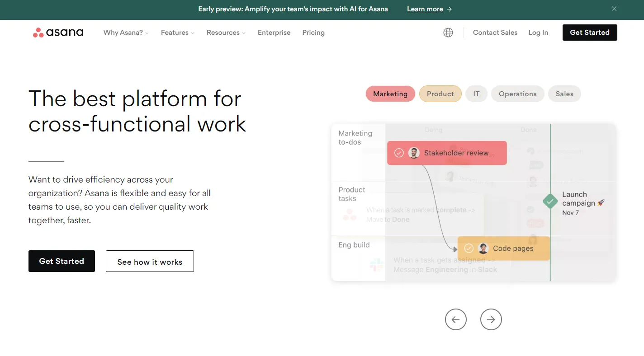Click the Nov 7 date text
Image resolution: width=644 pixels, height=356 pixels.
[570, 212]
